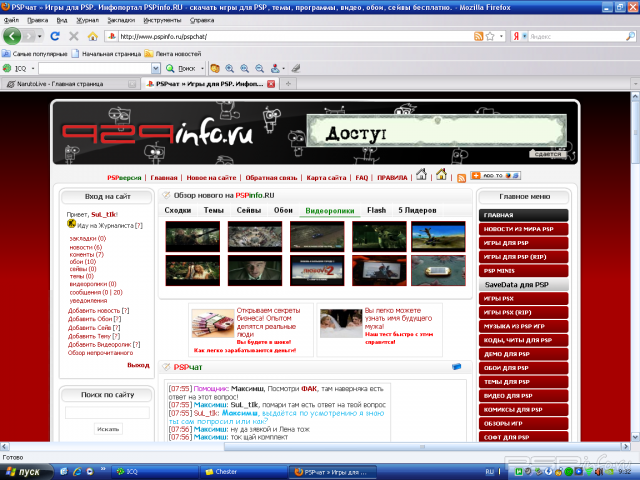Viewport: 640px width, 480px height.
Task: Go to the browser Home page icon
Action: tap(92, 36)
